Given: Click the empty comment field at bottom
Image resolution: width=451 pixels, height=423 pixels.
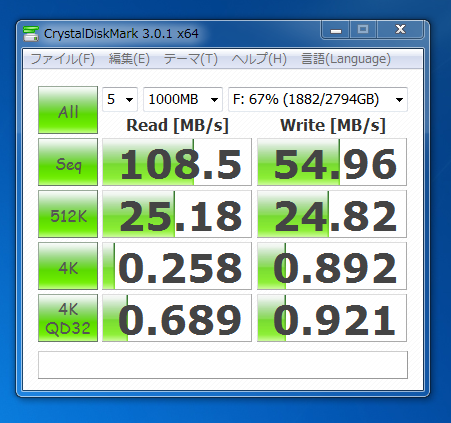Looking at the screenshot, I should [223, 365].
